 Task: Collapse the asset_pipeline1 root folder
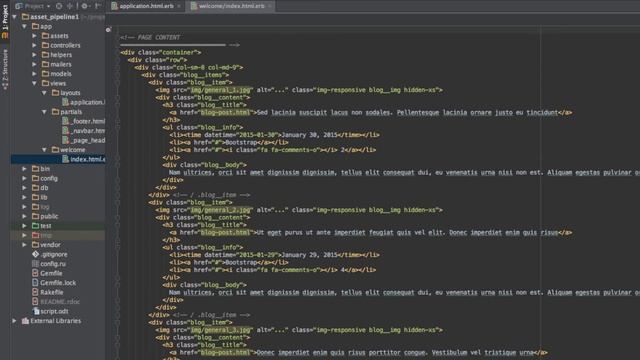click(15, 17)
